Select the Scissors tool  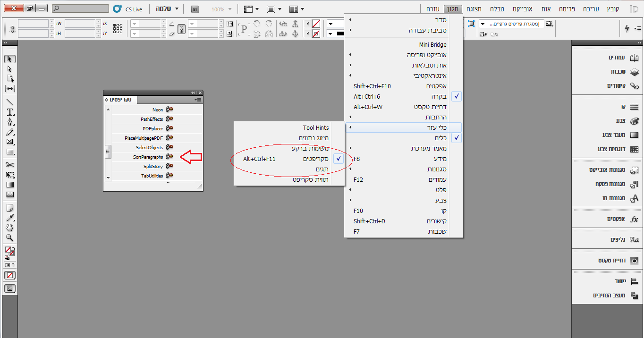pos(10,165)
